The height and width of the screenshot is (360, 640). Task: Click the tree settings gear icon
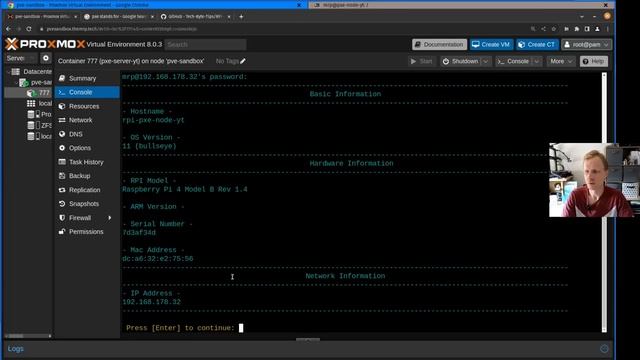(46, 58)
